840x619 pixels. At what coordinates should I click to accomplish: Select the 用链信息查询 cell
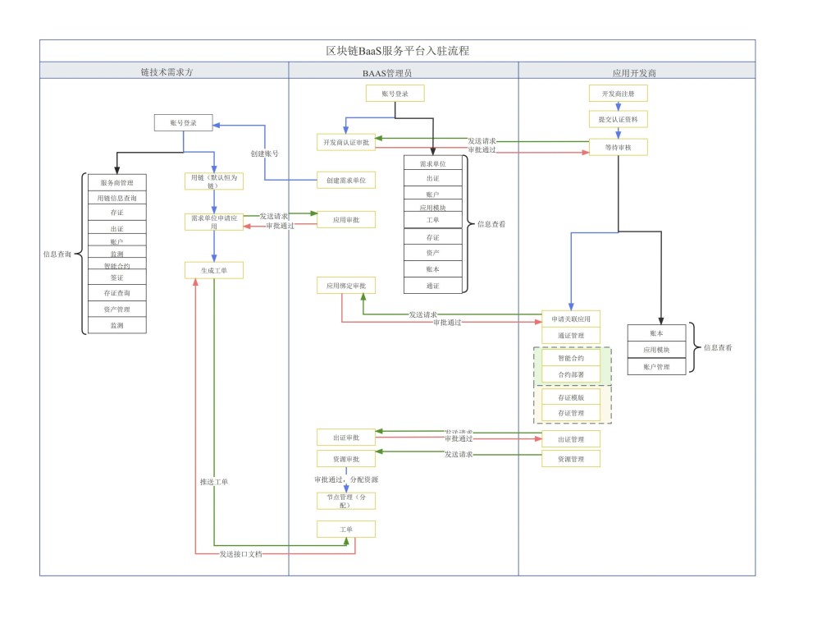point(117,198)
